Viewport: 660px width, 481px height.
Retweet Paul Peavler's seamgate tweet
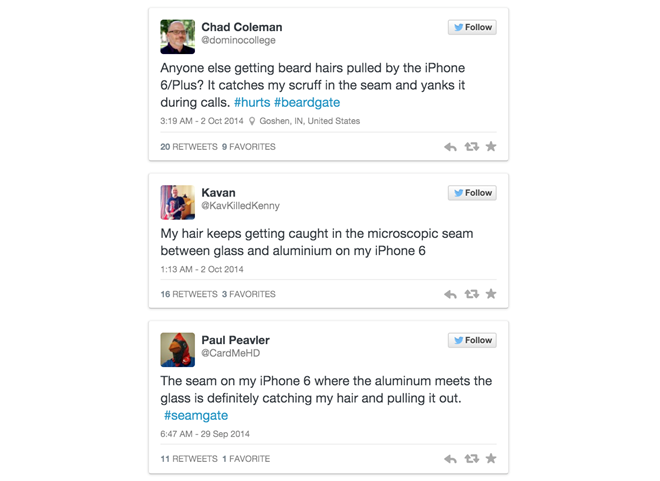[x=471, y=459]
